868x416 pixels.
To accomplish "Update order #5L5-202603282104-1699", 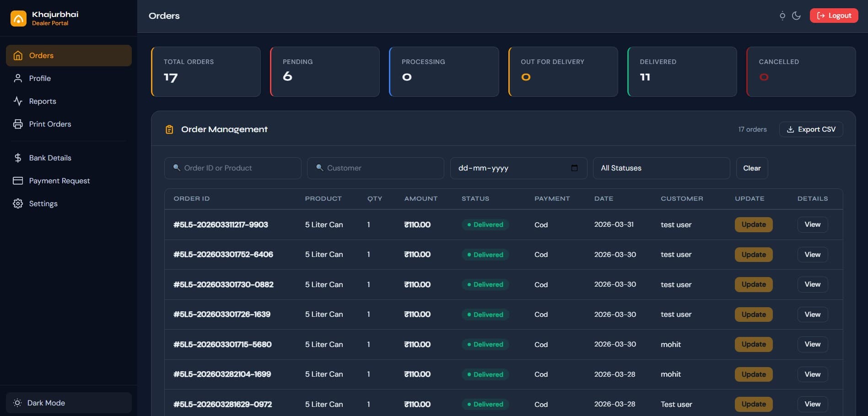I will click(754, 374).
